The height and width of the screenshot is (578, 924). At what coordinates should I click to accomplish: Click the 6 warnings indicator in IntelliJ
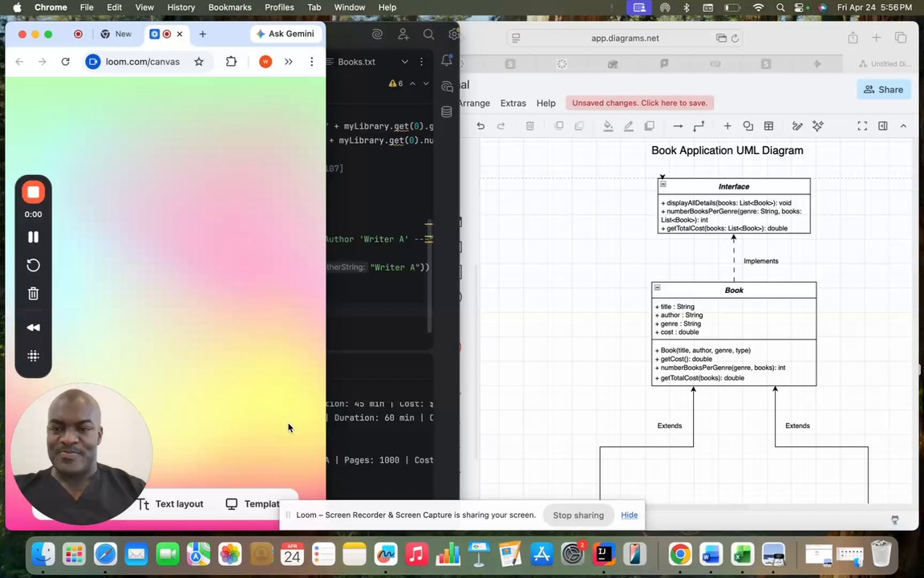point(396,83)
